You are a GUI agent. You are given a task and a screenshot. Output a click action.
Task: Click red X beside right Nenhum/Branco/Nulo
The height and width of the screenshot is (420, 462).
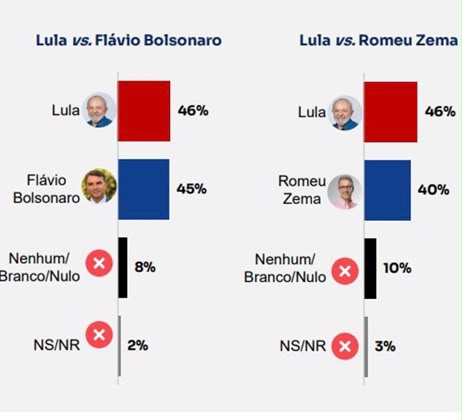pos(345,271)
